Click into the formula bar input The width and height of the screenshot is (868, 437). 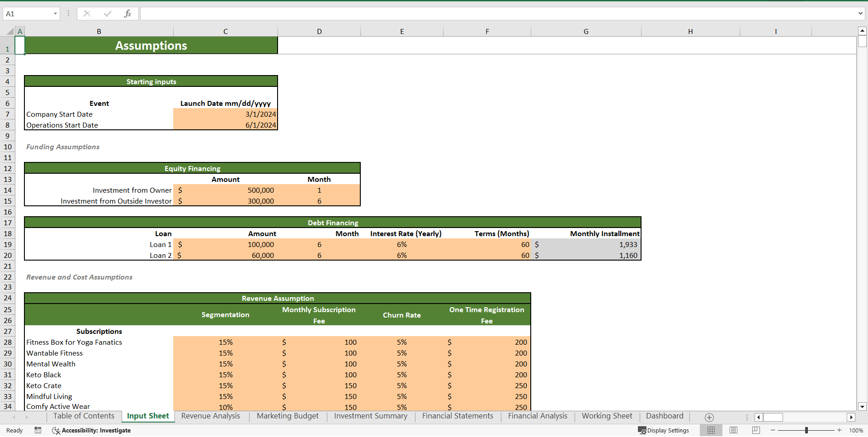point(497,14)
